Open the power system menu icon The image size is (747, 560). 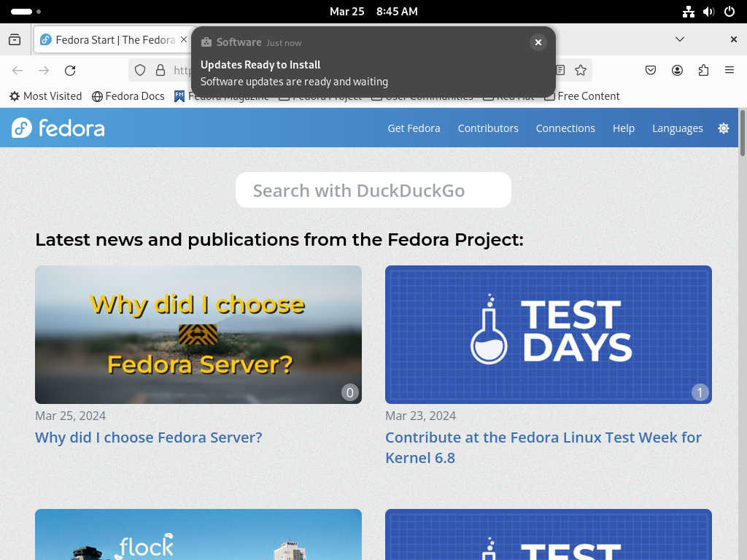point(729,12)
